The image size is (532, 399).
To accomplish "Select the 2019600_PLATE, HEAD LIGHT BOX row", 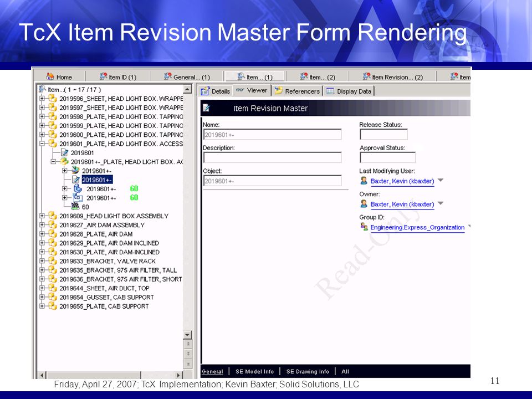I will tap(121, 134).
